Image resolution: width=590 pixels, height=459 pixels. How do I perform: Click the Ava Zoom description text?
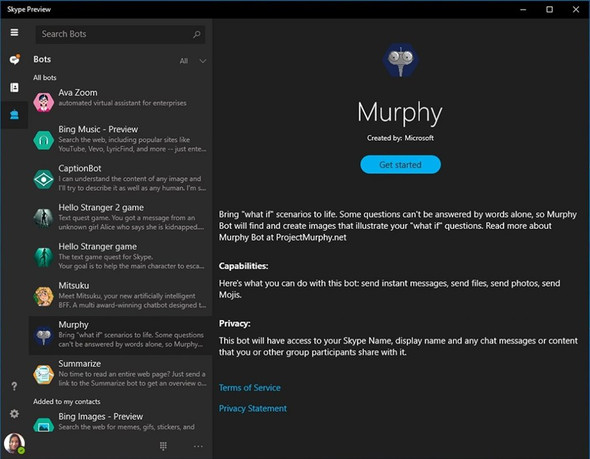[x=122, y=103]
